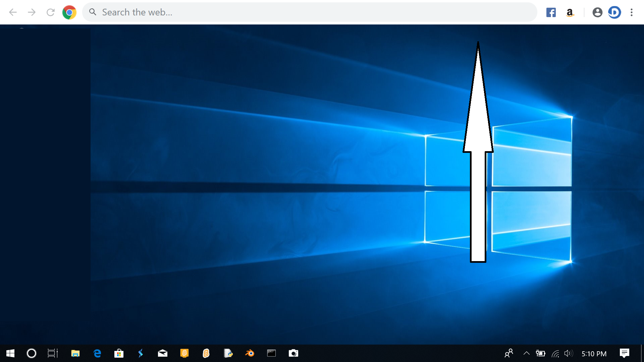Open battery status in system tray

click(x=540, y=353)
